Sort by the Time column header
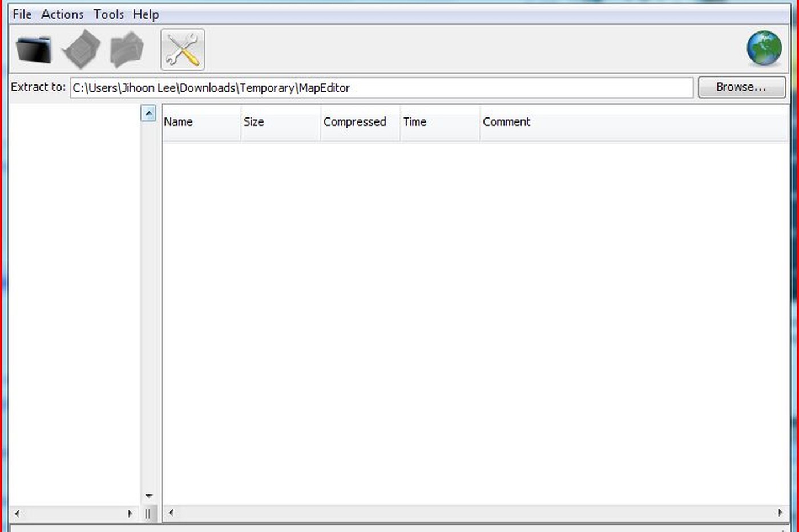The image size is (799, 532). click(440, 122)
